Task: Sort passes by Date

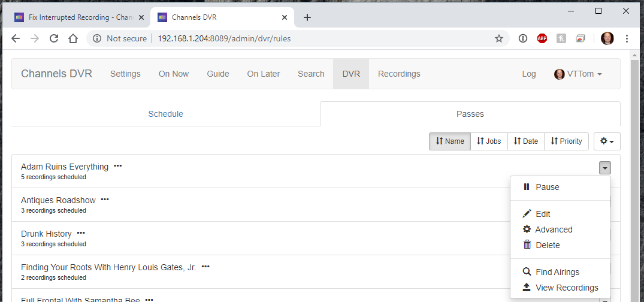Action: 525,141
